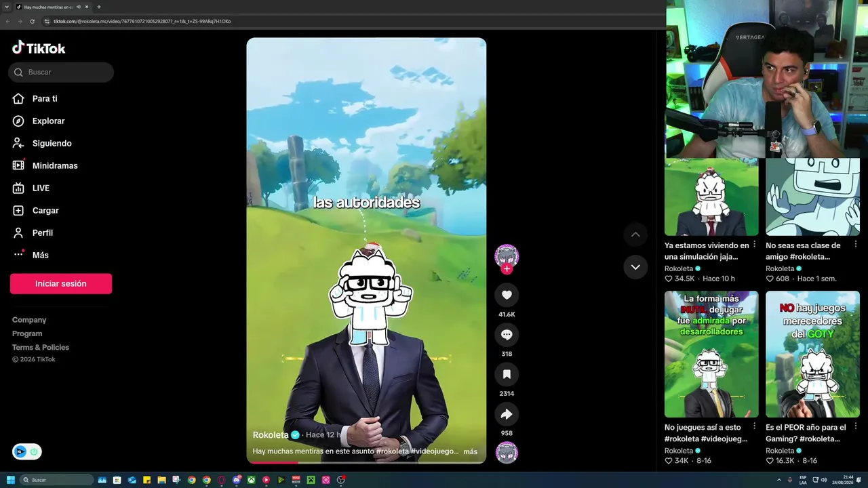Open the Xbox app in the taskbar
The image size is (868, 488).
(x=252, y=480)
